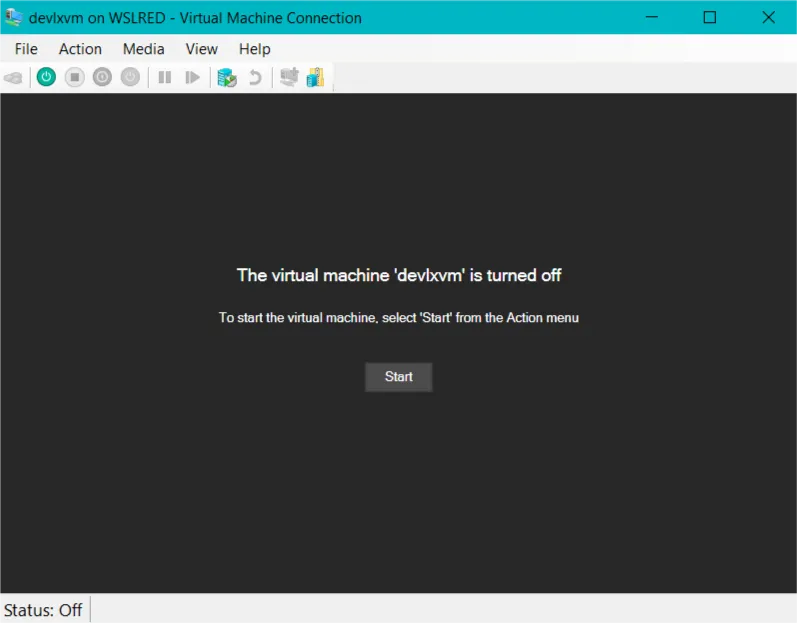797x623 pixels.
Task: Click the VM icon in the title bar
Action: coord(14,17)
